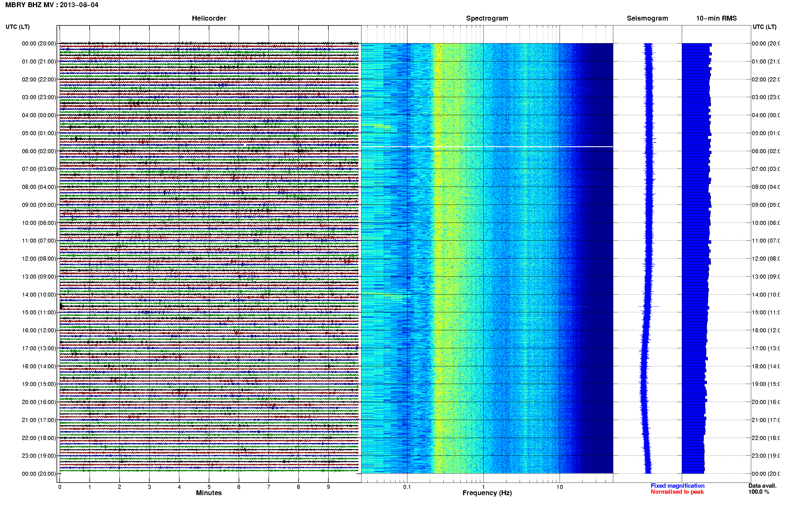The image size is (812, 508).
Task: Click the minute 0 tick label
Action: click(x=60, y=487)
